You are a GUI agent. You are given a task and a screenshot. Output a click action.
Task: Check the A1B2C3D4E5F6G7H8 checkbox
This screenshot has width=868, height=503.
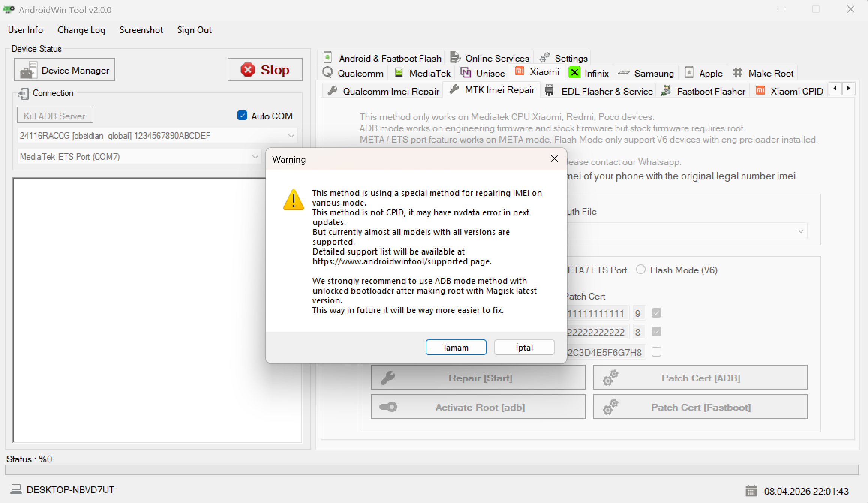point(656,352)
